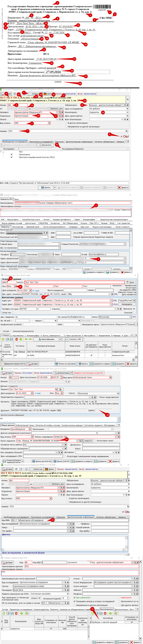Click the Сохранить disk button in the ЛПУ справочник window
The height and width of the screenshot is (644, 143).
pos(112,272)
